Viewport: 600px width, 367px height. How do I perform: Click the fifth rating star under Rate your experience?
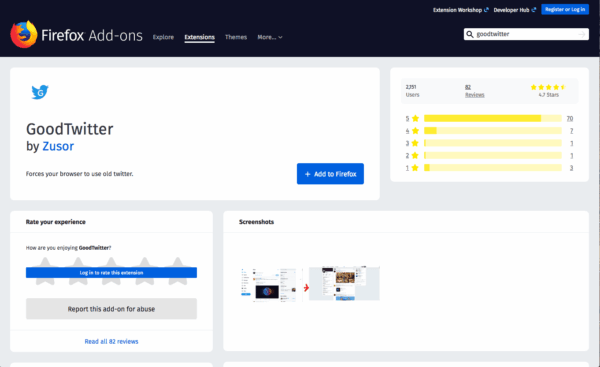pyautogui.click(x=178, y=271)
